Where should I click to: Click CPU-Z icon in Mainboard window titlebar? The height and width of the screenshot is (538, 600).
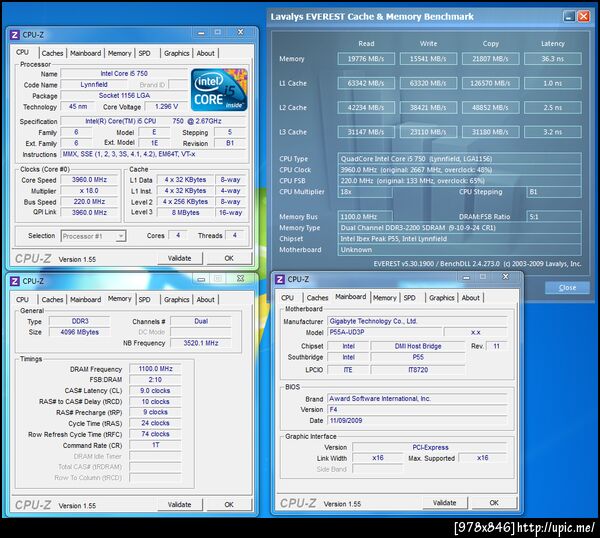click(x=280, y=279)
